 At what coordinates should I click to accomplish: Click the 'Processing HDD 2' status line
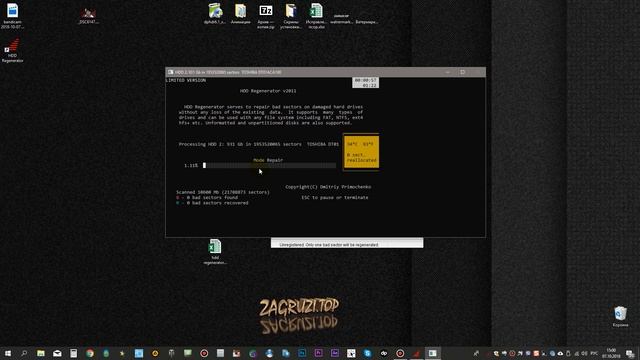(259, 144)
